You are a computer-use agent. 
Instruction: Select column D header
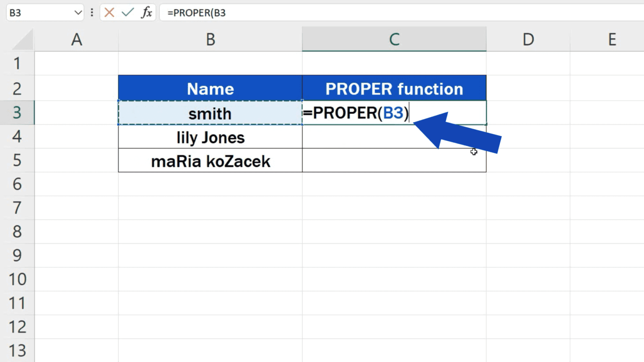coord(528,39)
